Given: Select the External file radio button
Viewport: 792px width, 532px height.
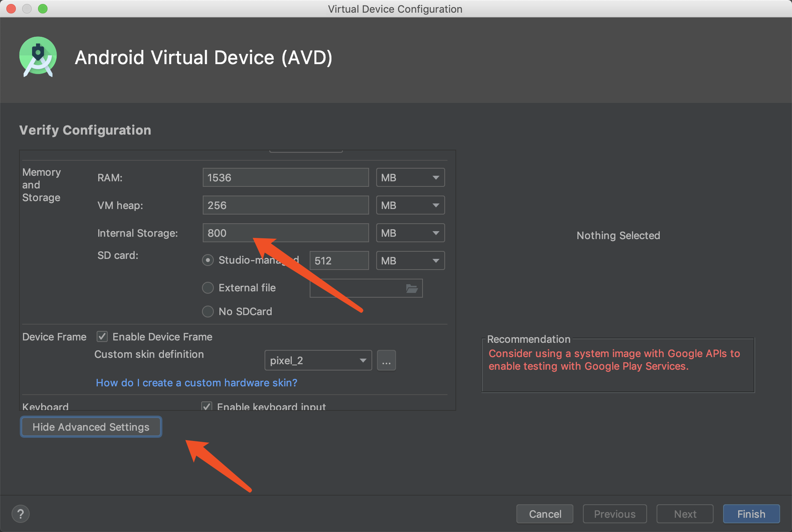Looking at the screenshot, I should [208, 288].
